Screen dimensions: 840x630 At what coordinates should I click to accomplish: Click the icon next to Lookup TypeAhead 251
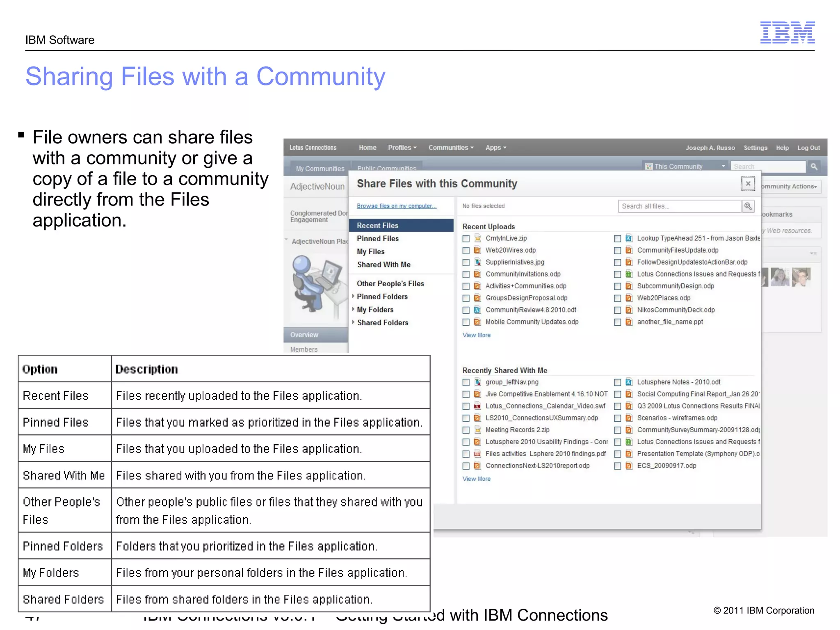coord(629,238)
